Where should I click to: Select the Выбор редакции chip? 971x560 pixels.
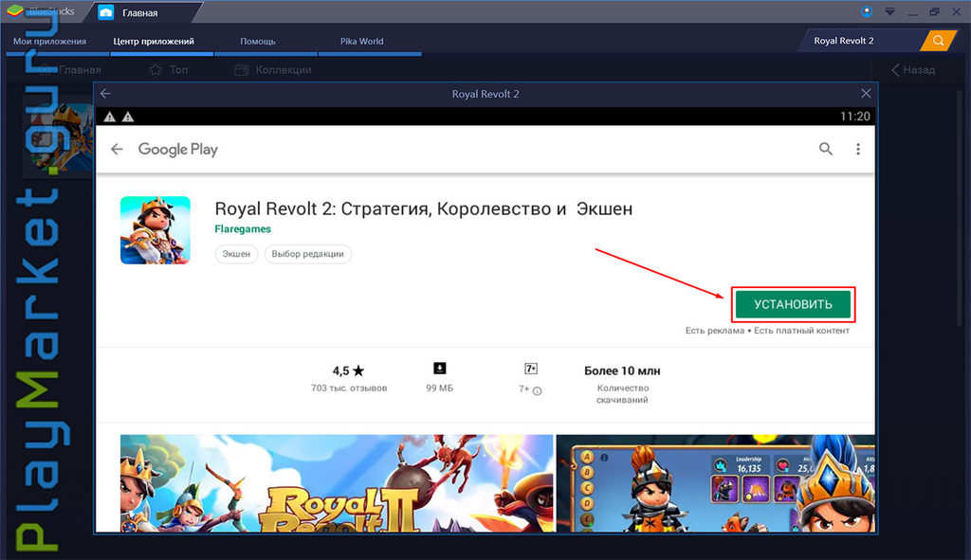[x=308, y=254]
